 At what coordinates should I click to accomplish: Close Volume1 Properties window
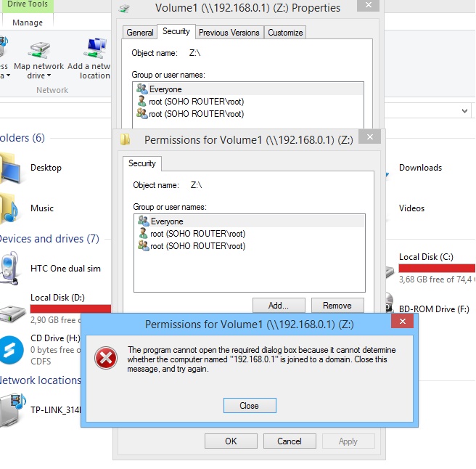368,5
